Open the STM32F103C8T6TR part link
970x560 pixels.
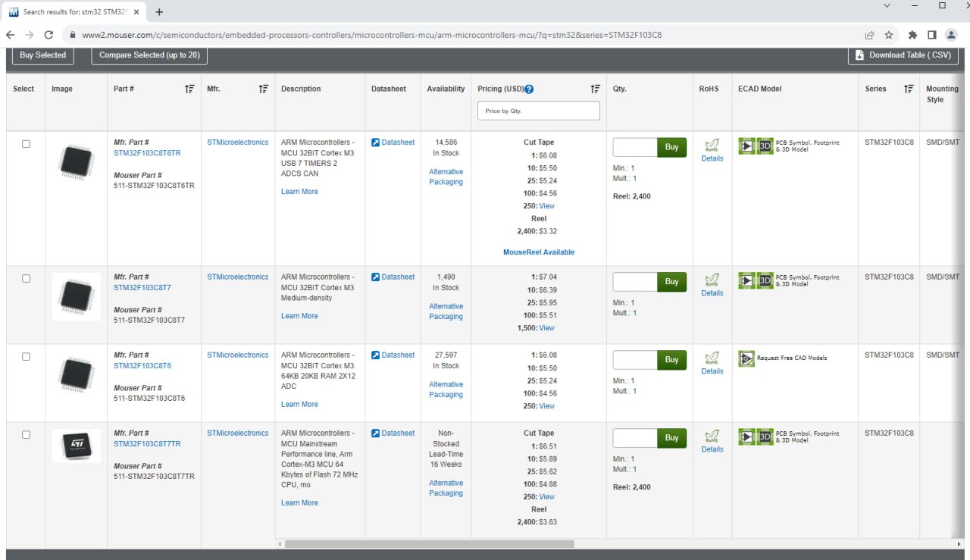pyautogui.click(x=147, y=153)
